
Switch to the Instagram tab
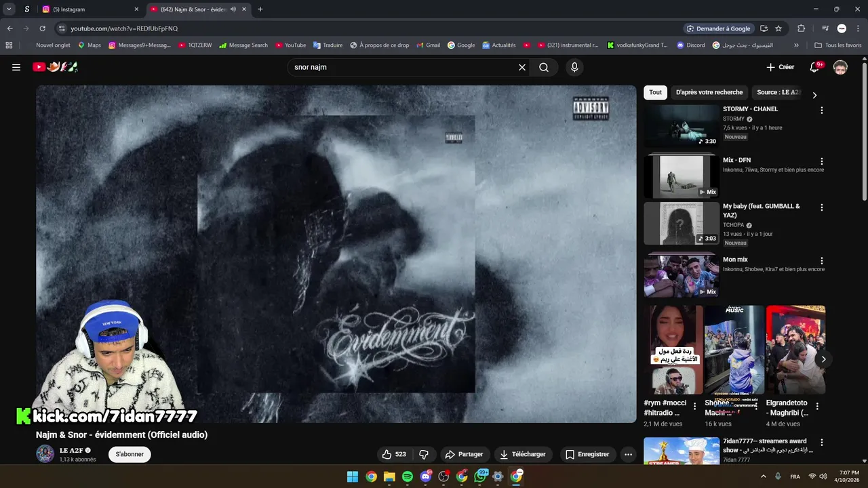(x=90, y=9)
